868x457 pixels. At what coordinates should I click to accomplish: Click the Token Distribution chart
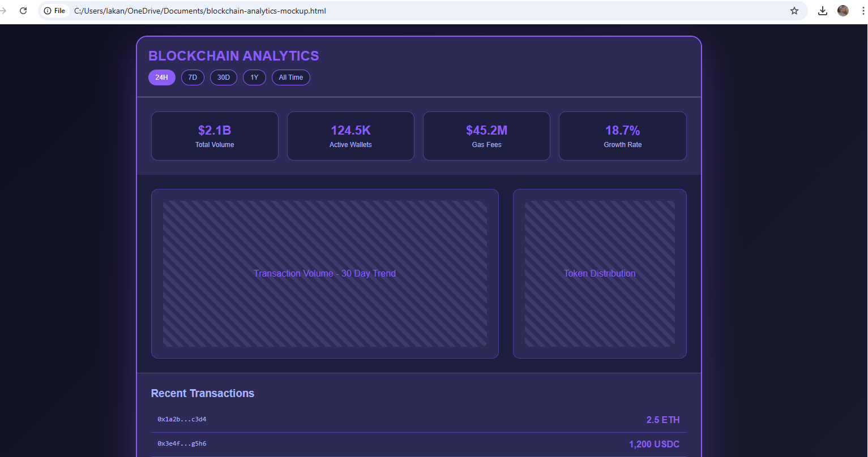[600, 274]
